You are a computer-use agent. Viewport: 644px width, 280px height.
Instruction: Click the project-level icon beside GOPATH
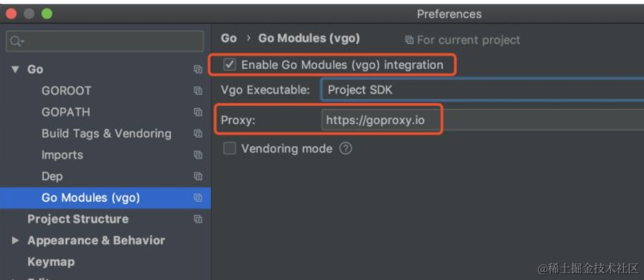(x=198, y=112)
